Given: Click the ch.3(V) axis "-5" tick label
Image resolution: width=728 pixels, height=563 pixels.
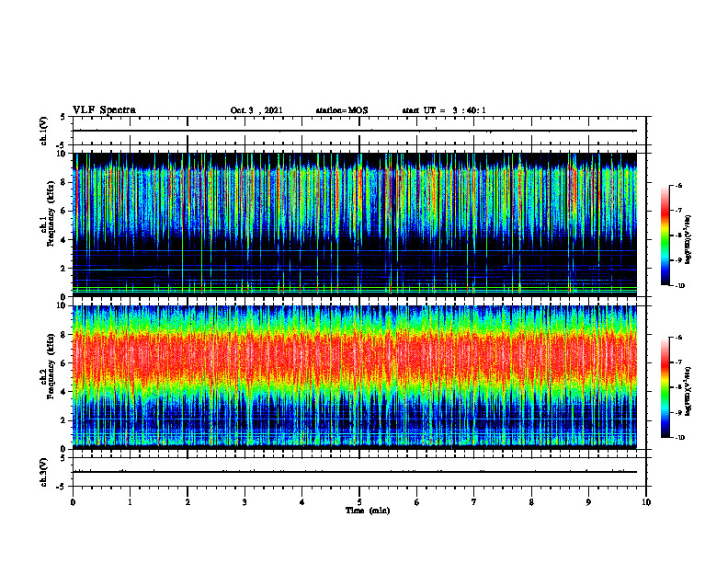Looking at the screenshot, I should [62, 487].
